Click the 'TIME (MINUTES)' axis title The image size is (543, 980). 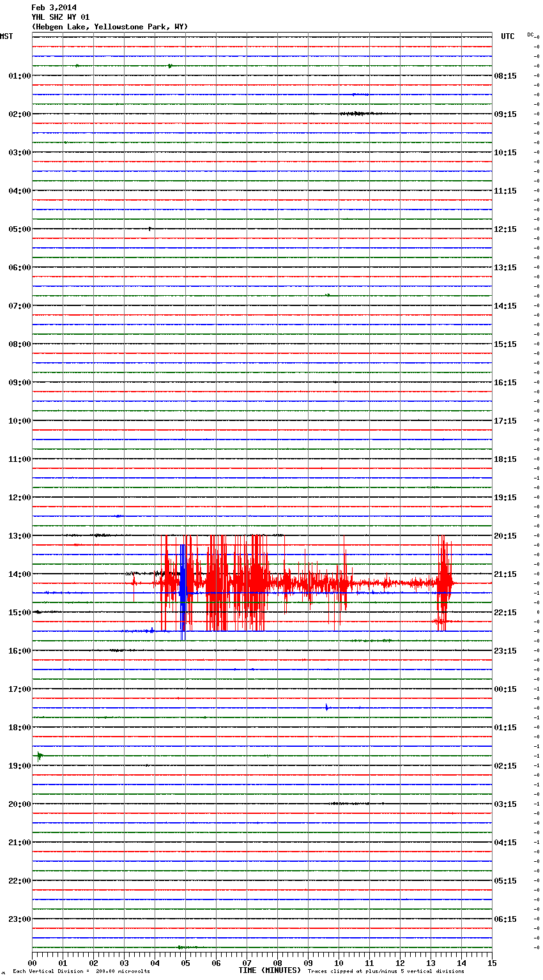270,970
